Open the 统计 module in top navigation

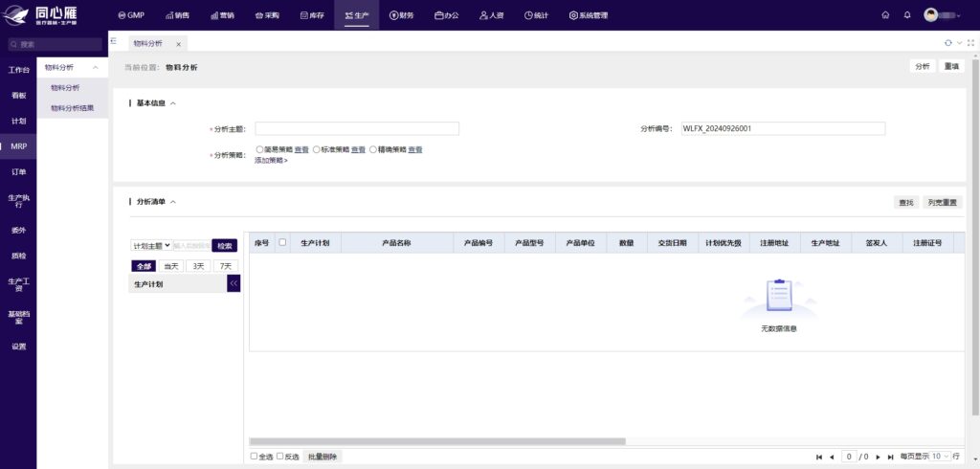click(536, 15)
